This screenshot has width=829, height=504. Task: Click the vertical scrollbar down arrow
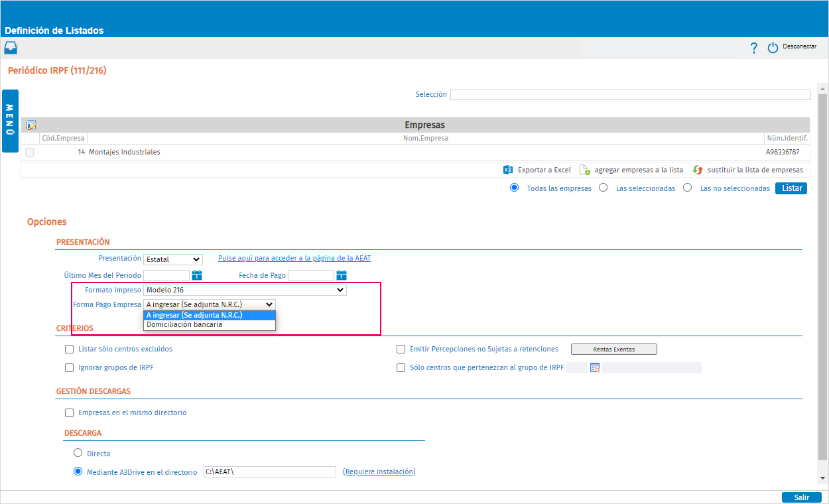pyautogui.click(x=822, y=478)
